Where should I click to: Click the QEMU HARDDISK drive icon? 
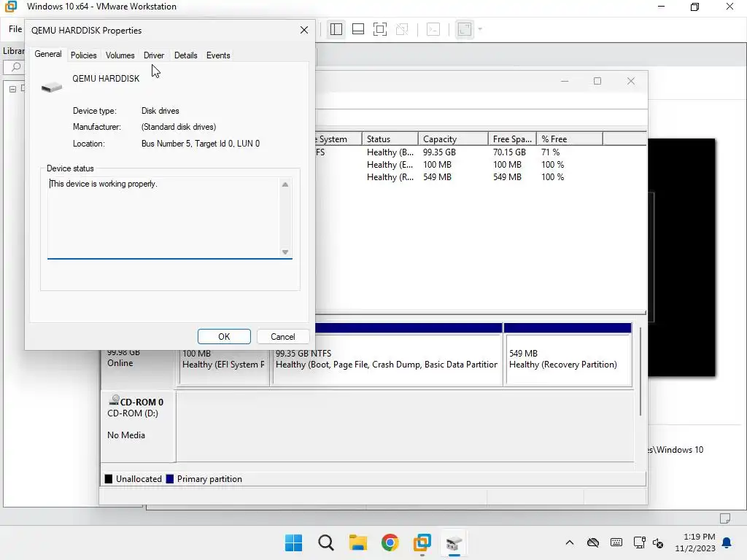pos(52,87)
